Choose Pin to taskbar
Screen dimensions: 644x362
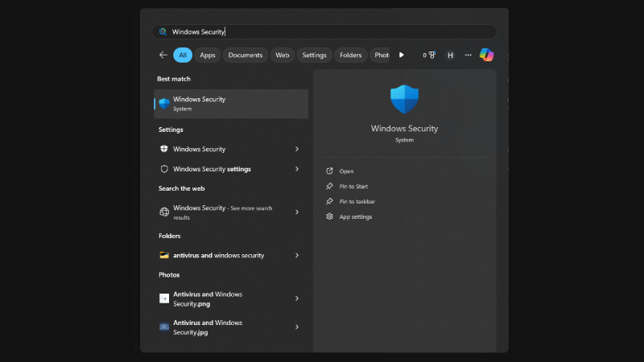357,202
